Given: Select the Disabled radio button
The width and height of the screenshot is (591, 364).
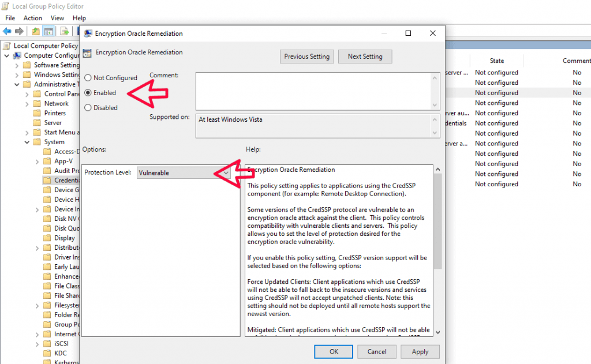Looking at the screenshot, I should [88, 107].
